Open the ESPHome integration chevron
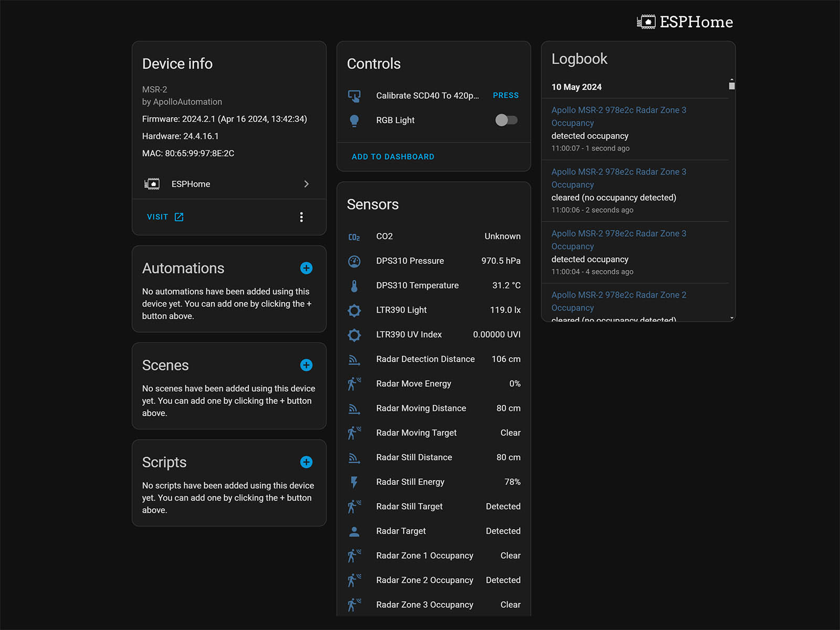 point(306,184)
